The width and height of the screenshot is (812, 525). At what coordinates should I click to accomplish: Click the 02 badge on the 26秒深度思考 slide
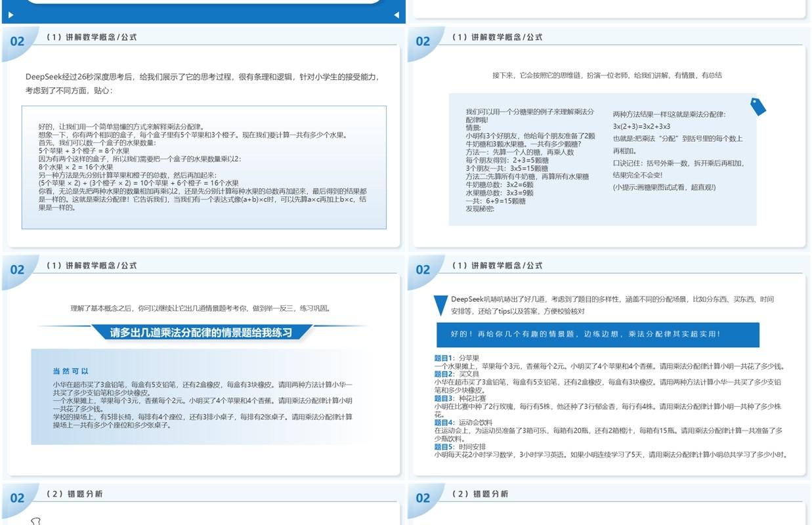pos(18,41)
